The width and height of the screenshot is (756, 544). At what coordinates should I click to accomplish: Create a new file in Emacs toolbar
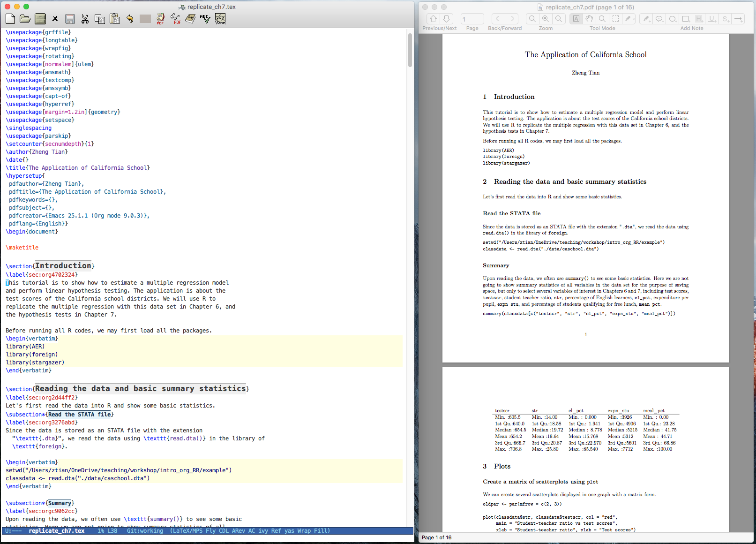tap(10, 19)
